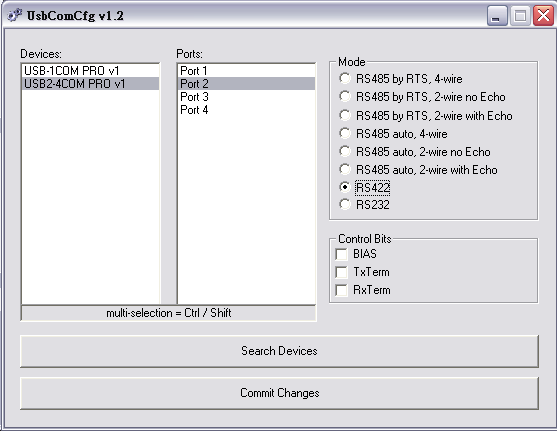Select USB2-4COM PRO v1 device
This screenshot has width=557, height=431.
90,84
